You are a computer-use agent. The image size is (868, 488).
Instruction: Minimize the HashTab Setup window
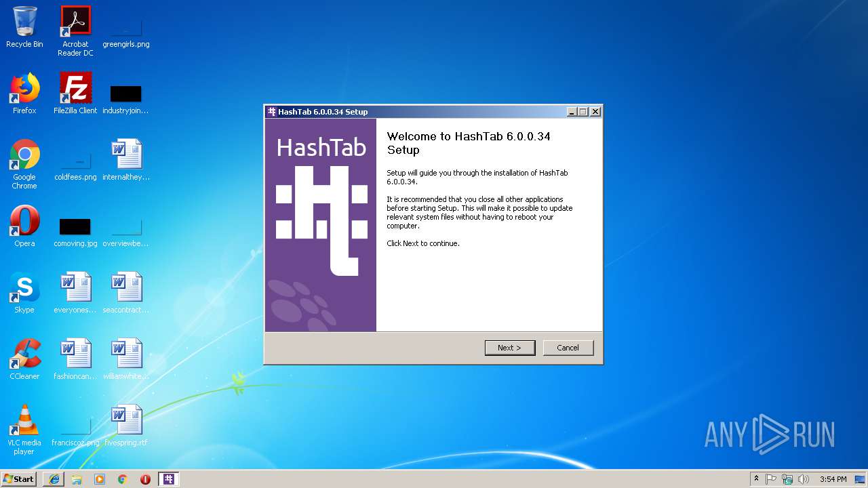(x=572, y=112)
